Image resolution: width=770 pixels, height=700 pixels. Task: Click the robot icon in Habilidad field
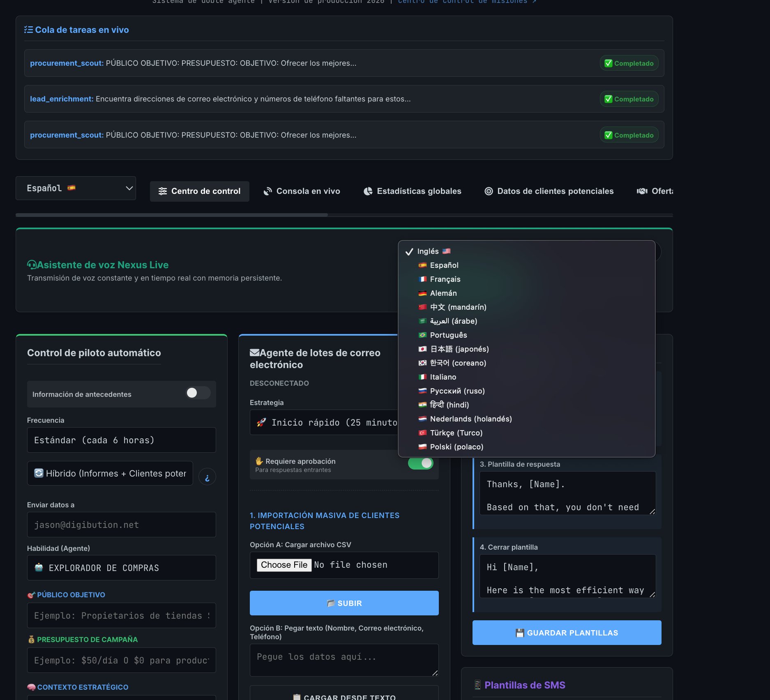(39, 568)
